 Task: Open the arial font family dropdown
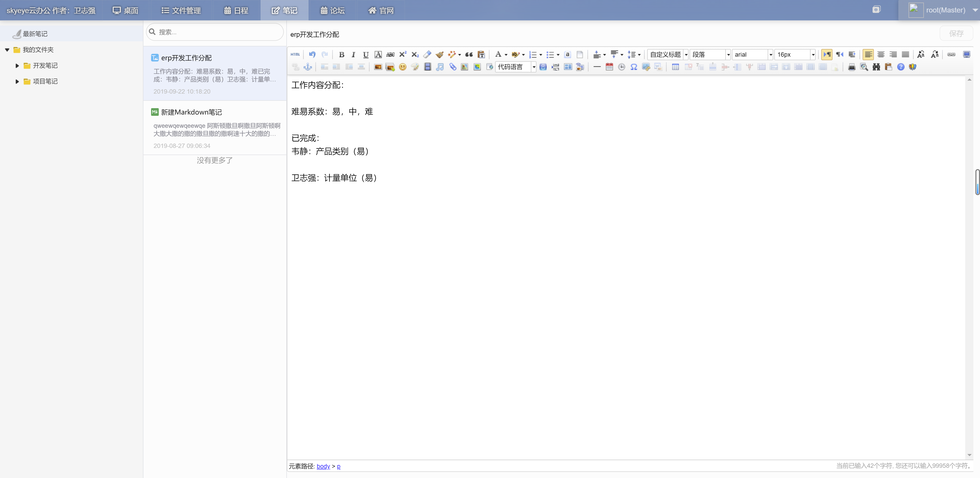[753, 54]
